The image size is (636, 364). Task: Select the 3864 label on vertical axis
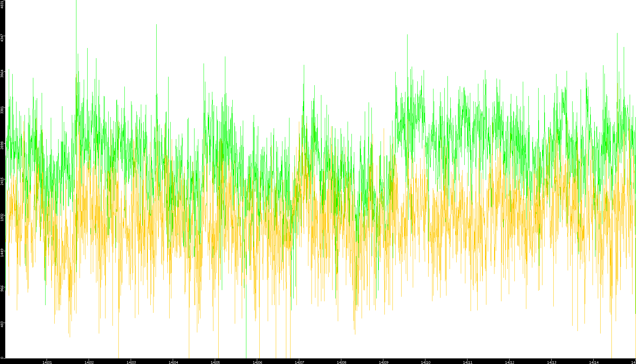2,74
